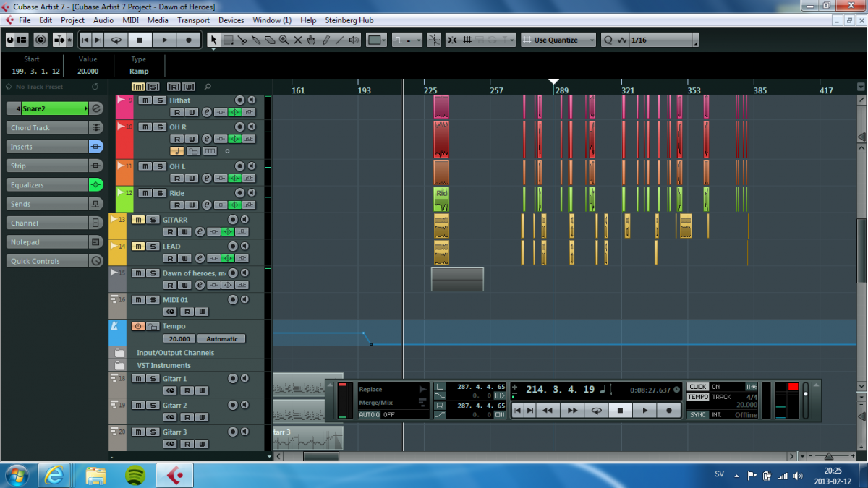Solo the OH R track
868x488 pixels.
[158, 127]
